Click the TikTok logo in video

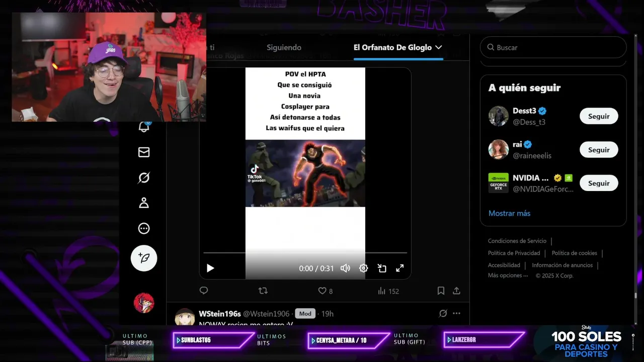[255, 170]
